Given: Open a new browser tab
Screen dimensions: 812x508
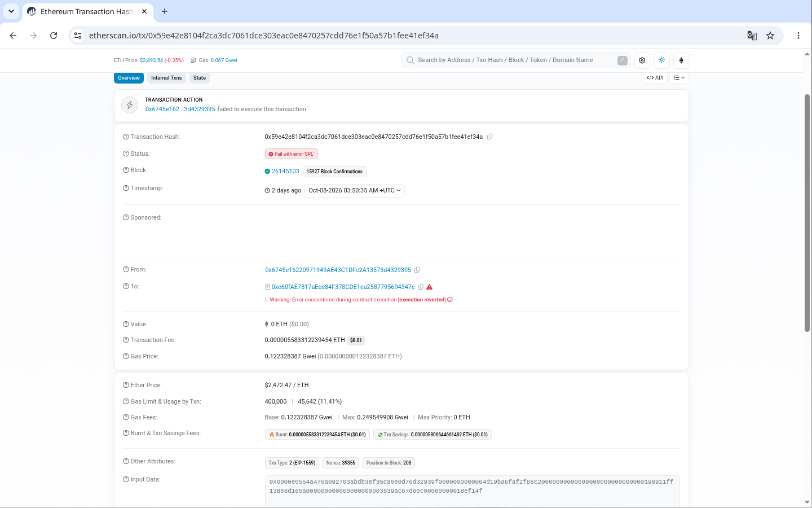Looking at the screenshot, I should tap(165, 11).
